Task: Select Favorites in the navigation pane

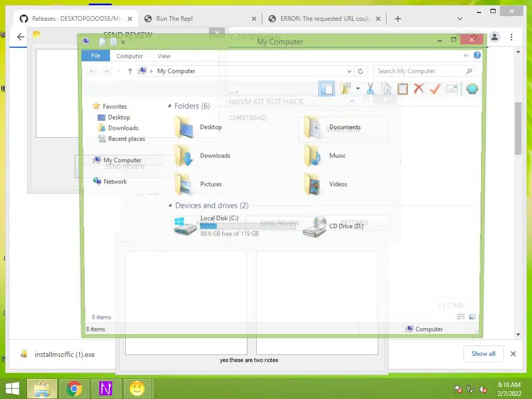Action: coord(115,106)
